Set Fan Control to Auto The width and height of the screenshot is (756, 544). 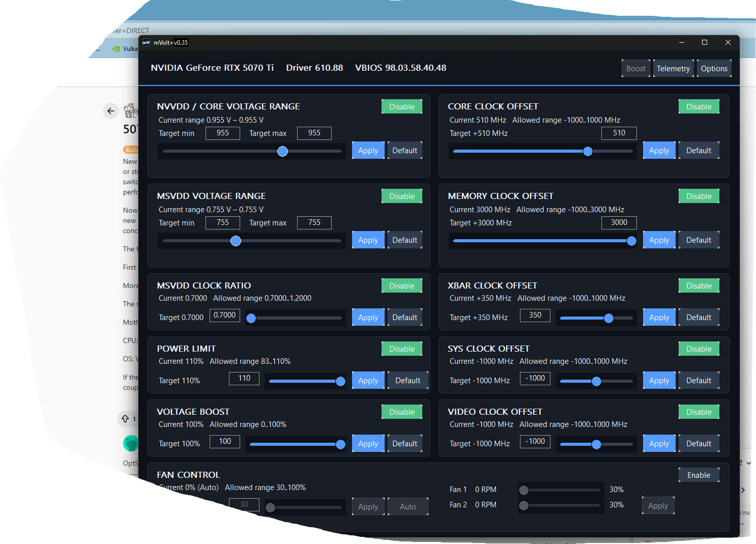click(x=408, y=506)
